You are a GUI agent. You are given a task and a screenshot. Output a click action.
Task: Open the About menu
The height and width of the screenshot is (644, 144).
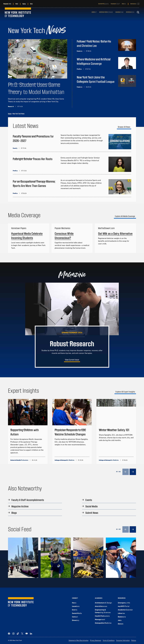click(x=94, y=12)
